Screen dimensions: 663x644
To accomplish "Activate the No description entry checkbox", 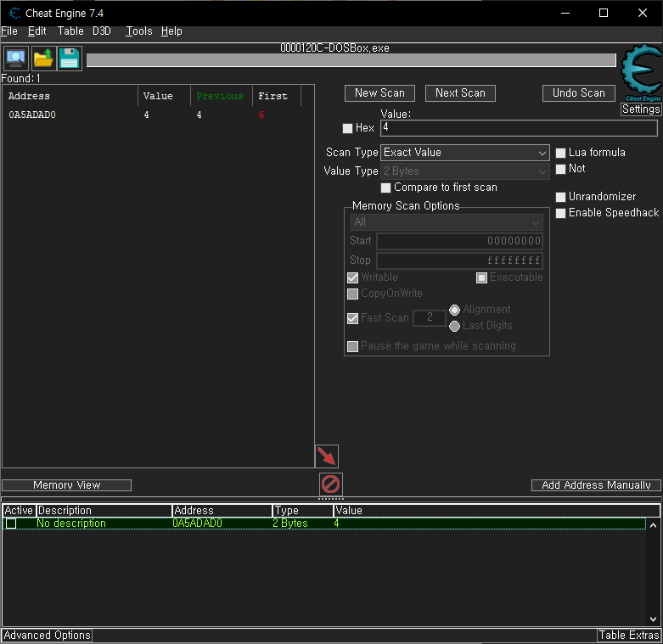I will point(11,524).
